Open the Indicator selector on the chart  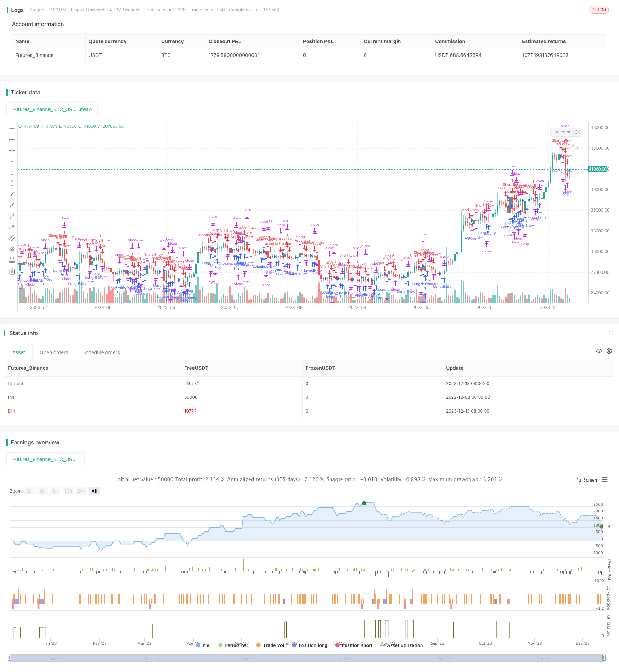point(562,132)
